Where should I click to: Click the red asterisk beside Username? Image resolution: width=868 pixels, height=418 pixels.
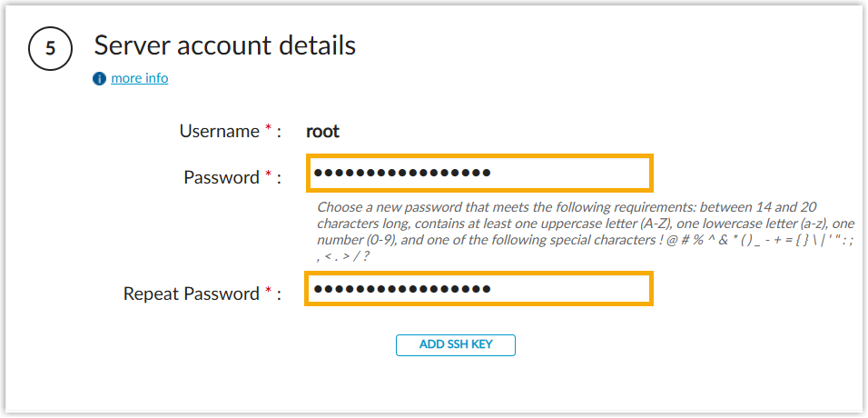point(268,131)
